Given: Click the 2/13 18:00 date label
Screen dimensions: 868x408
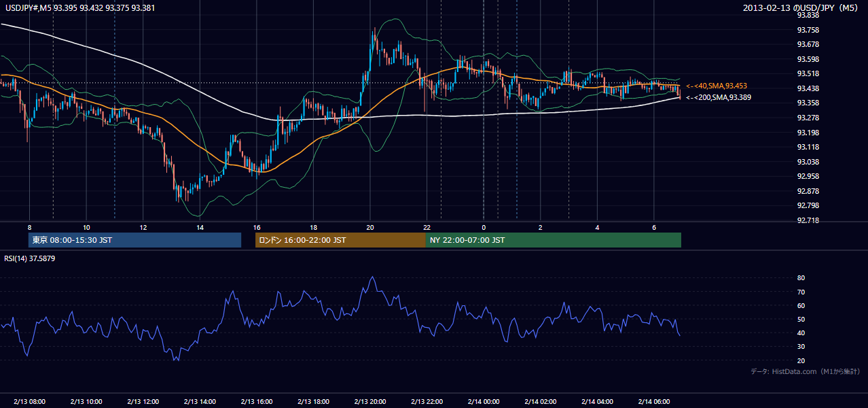Looking at the screenshot, I should (x=313, y=402).
